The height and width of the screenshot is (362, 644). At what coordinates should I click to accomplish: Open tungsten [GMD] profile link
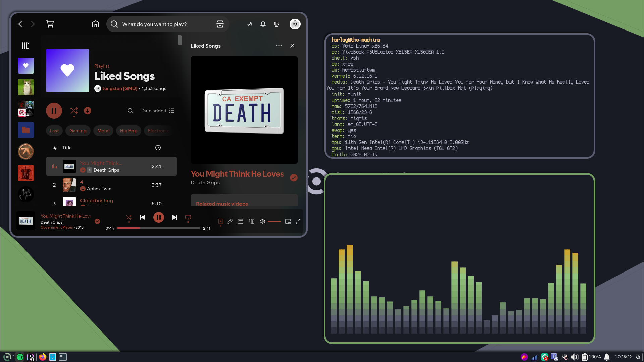120,88
